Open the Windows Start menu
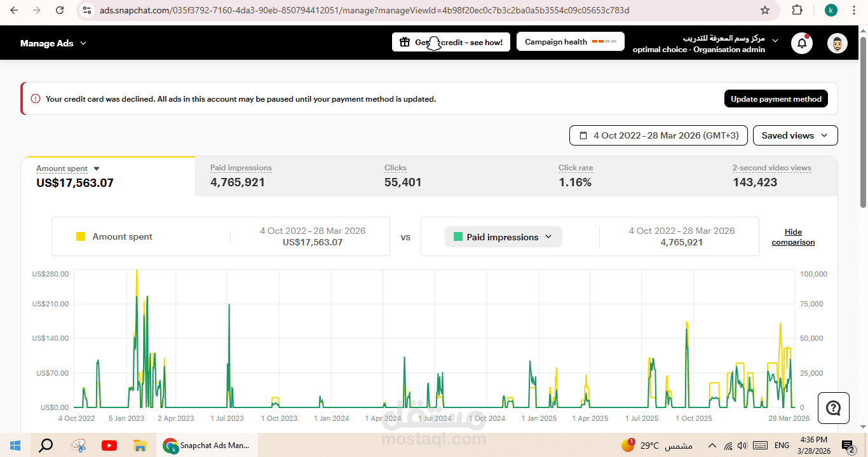The height and width of the screenshot is (457, 868). (x=15, y=445)
